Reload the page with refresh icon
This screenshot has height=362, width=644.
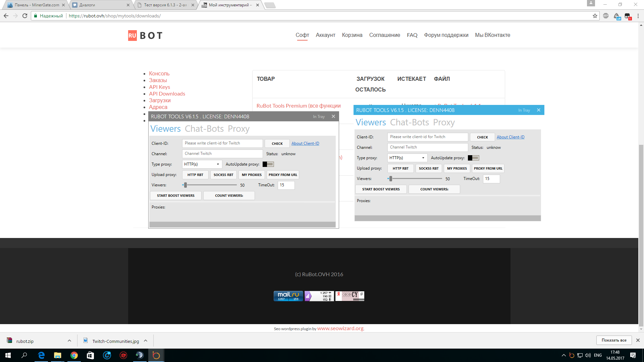coord(25,16)
